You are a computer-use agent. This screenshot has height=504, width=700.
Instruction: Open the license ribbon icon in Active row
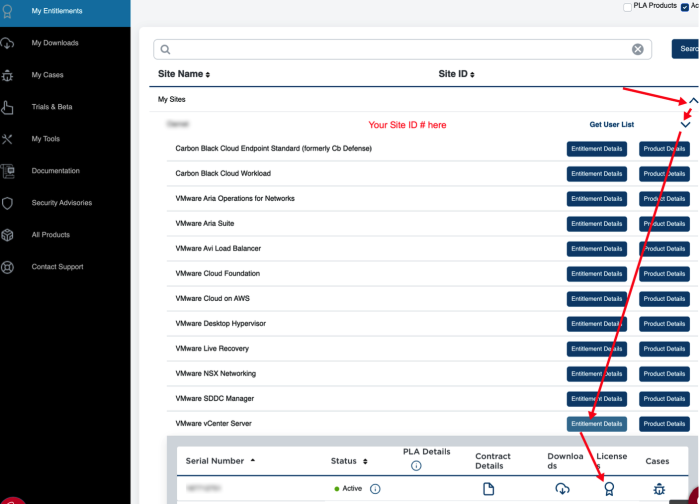tap(609, 489)
